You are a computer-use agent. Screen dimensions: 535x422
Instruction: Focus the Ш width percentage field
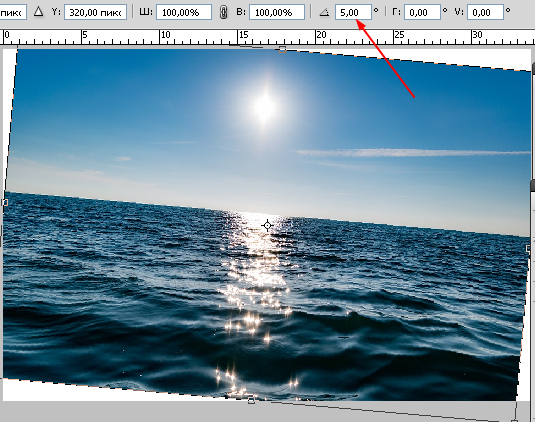(x=184, y=12)
